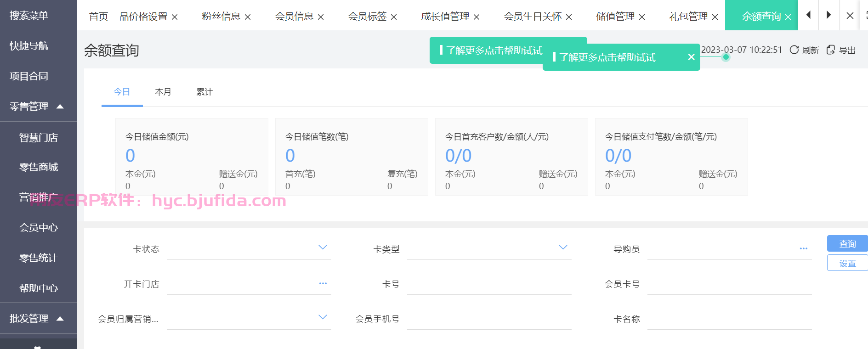Close the 品价格设置 tab
The image size is (868, 349).
[175, 17]
